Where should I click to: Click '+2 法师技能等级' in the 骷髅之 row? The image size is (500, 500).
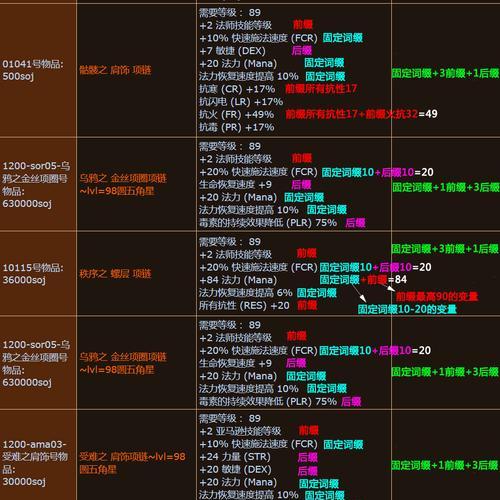235,25
